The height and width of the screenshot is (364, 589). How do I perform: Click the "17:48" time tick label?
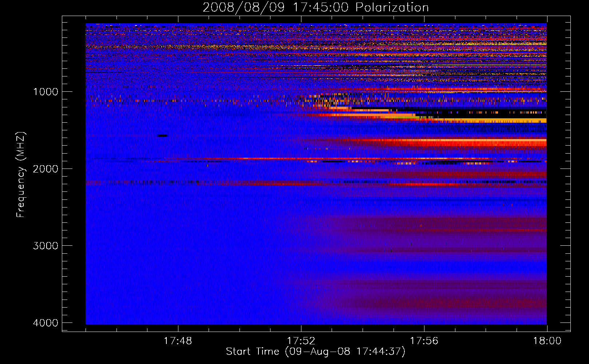[178, 341]
